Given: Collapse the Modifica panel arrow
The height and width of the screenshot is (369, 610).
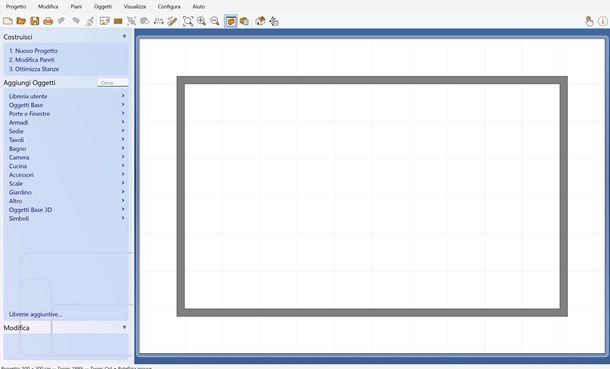Looking at the screenshot, I should pos(124,327).
